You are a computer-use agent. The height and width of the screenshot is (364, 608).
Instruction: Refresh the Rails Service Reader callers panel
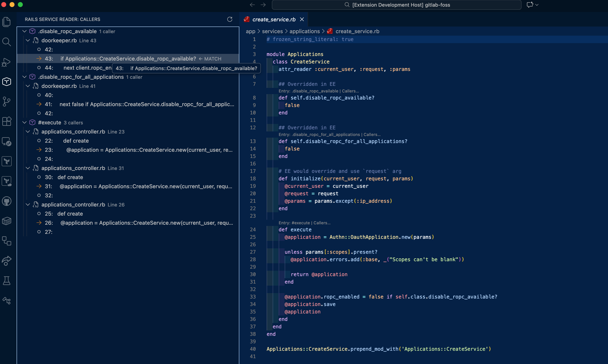(229, 19)
